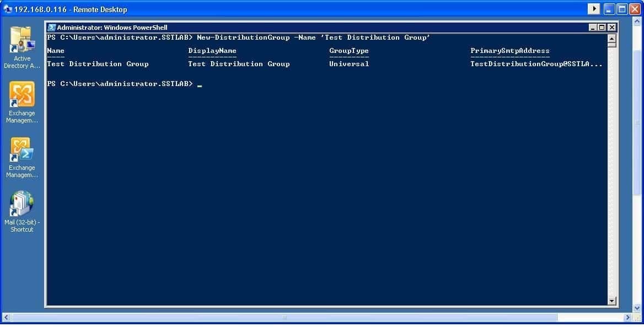
Task: Open the Mail (32-bit) shortcut icon
Action: coord(22,205)
